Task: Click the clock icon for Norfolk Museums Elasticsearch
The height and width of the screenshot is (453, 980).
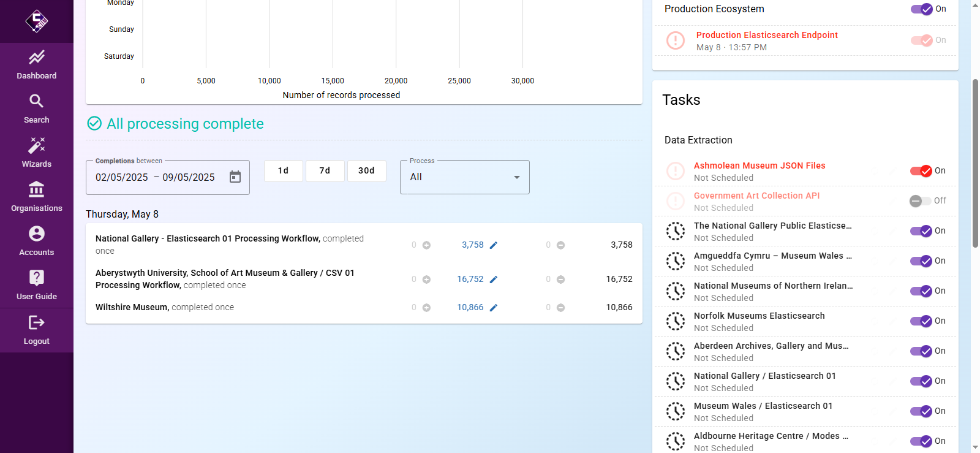Action: (676, 321)
